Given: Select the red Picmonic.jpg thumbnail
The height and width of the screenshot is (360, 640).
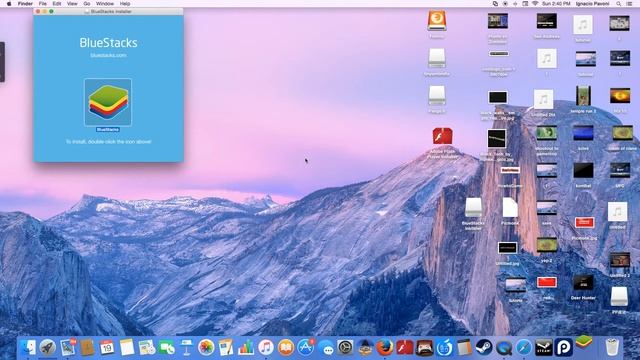Looking at the screenshot, I should pyautogui.click(x=584, y=222).
